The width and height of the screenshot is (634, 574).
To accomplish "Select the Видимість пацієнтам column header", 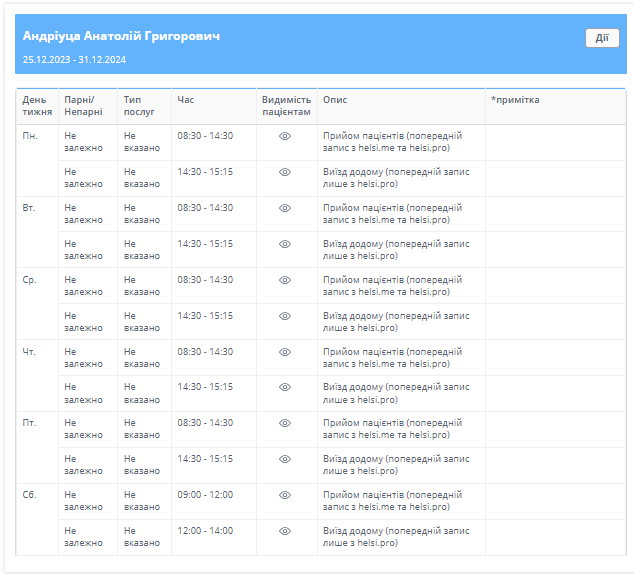I will [286, 106].
